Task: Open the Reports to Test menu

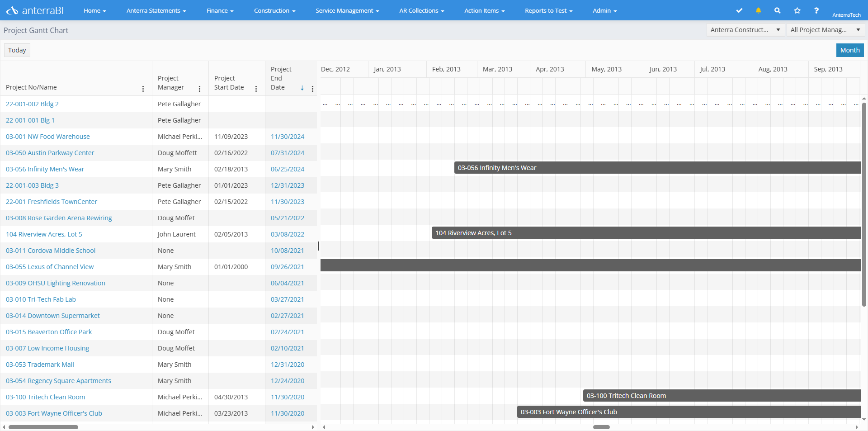Action: click(x=549, y=10)
